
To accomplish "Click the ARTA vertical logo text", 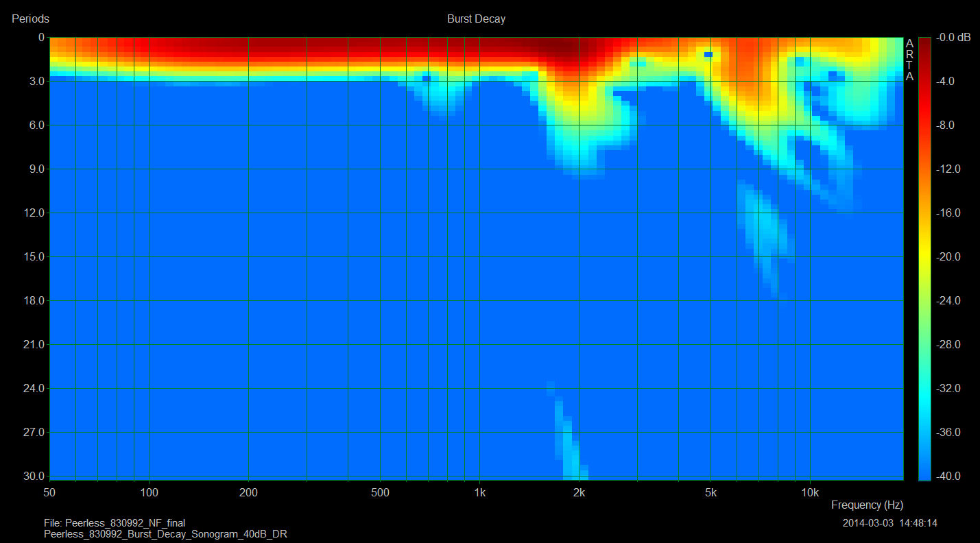I will (x=909, y=60).
